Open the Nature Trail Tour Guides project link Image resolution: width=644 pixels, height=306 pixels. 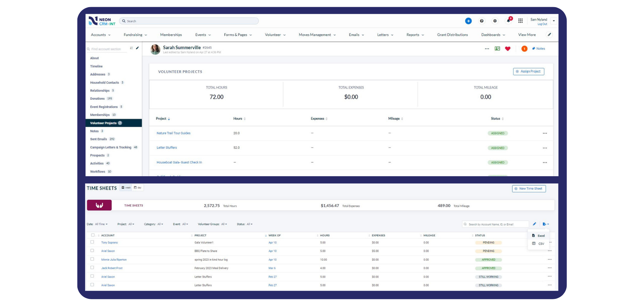pos(173,133)
